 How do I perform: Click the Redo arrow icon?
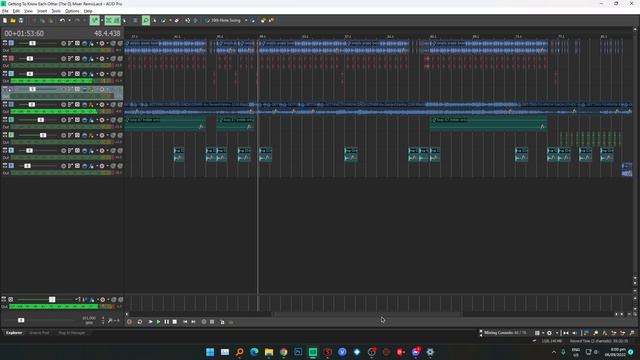coord(77,20)
